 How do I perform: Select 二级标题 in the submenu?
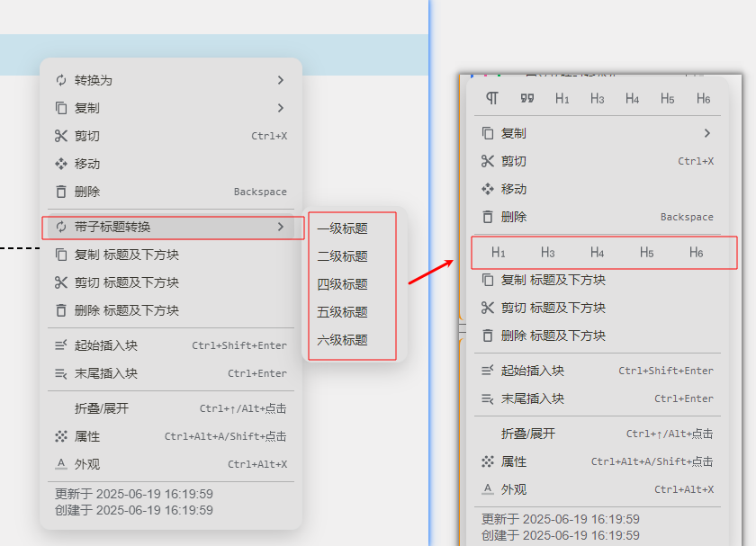coord(353,255)
